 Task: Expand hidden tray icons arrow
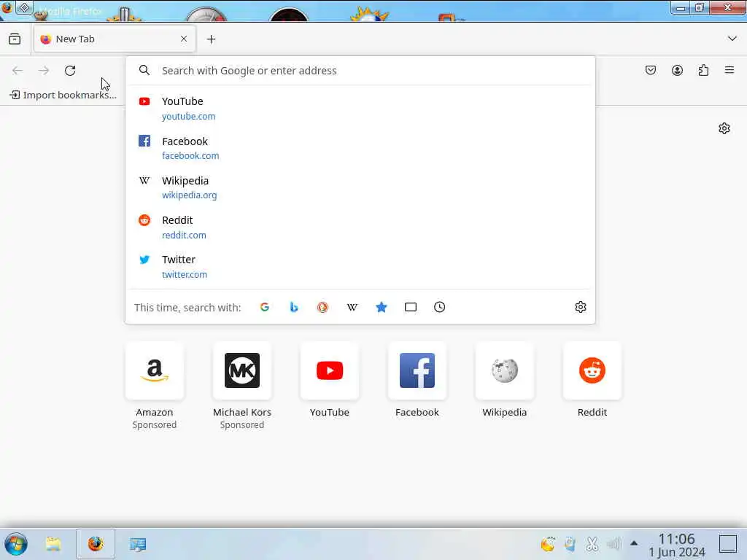pyautogui.click(x=634, y=542)
